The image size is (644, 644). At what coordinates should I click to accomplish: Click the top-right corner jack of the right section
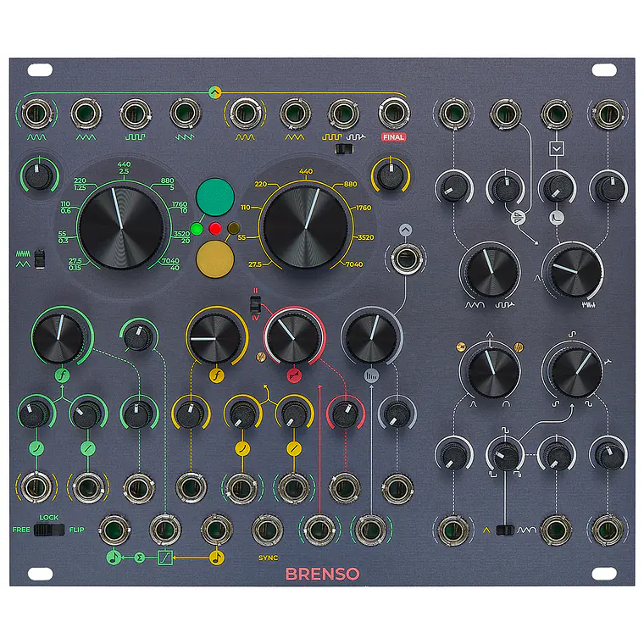click(608, 114)
